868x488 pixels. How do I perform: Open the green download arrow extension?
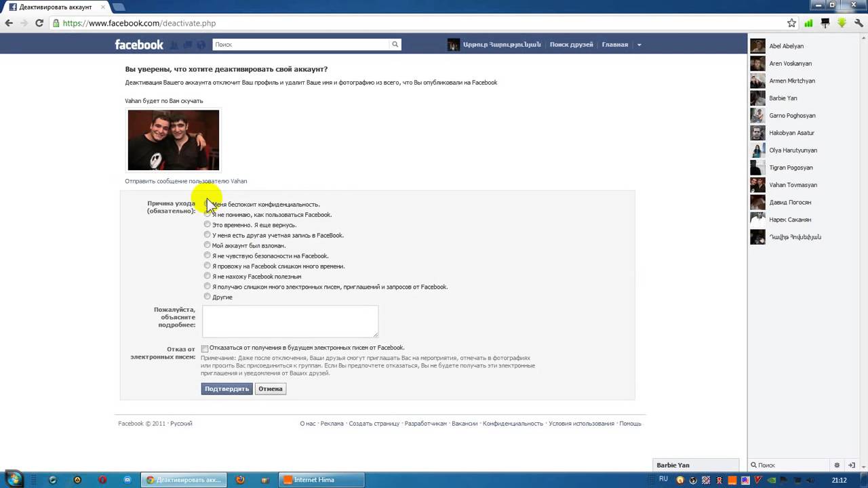click(842, 23)
